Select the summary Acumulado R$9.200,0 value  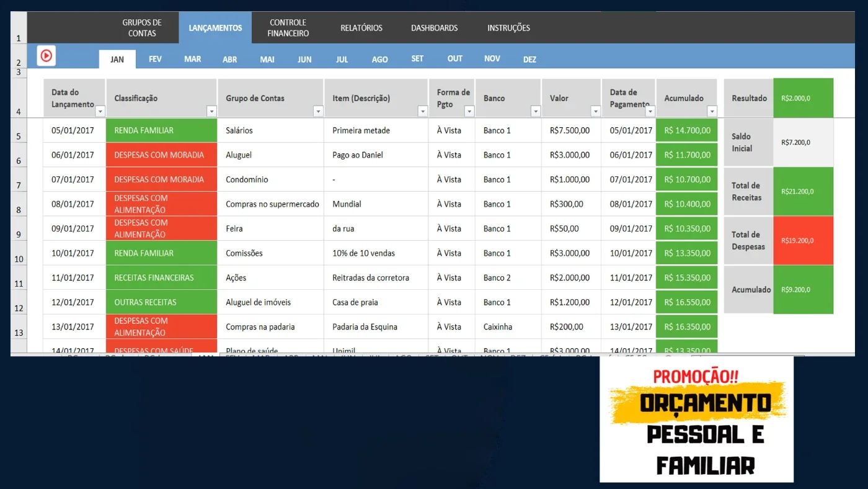click(804, 289)
